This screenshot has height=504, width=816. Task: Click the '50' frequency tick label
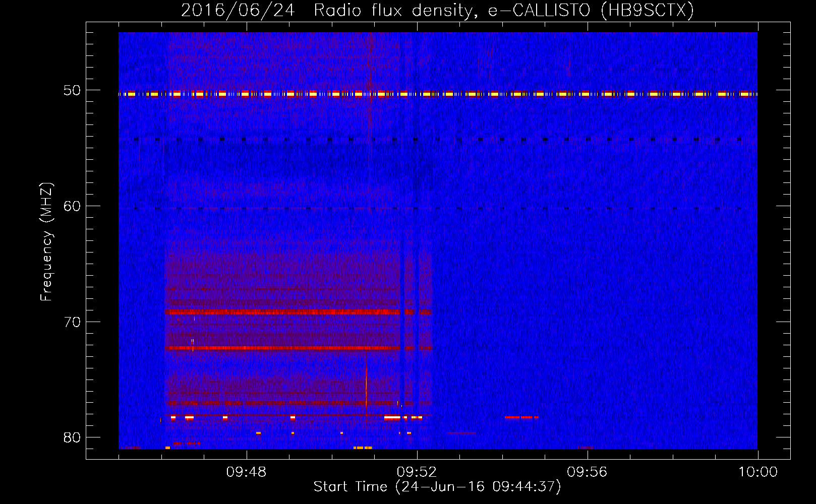pos(72,91)
